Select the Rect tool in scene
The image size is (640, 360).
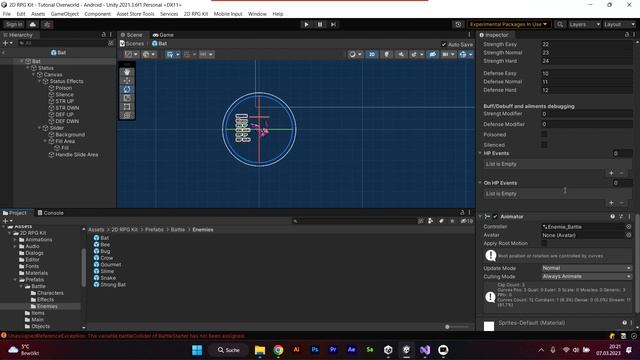[127, 107]
